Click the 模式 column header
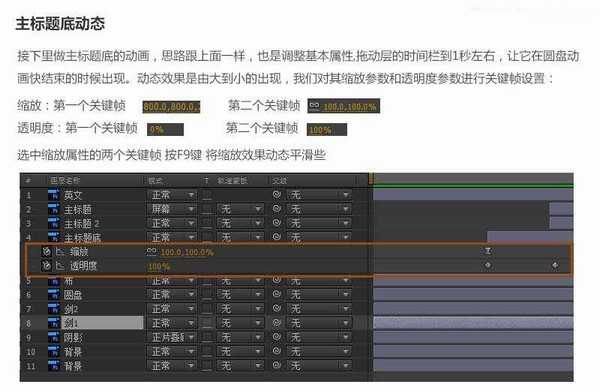The height and width of the screenshot is (391, 600). [x=155, y=180]
